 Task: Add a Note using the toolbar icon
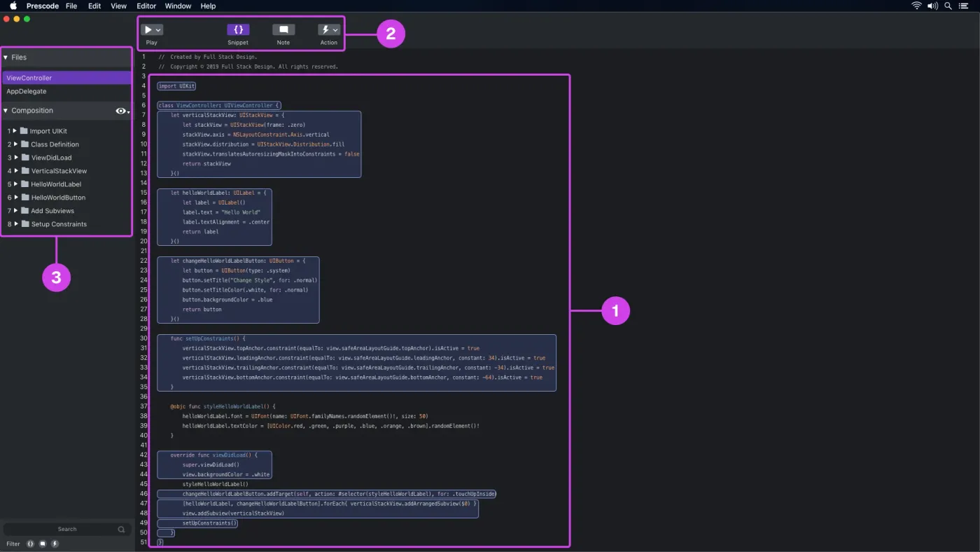tap(283, 30)
